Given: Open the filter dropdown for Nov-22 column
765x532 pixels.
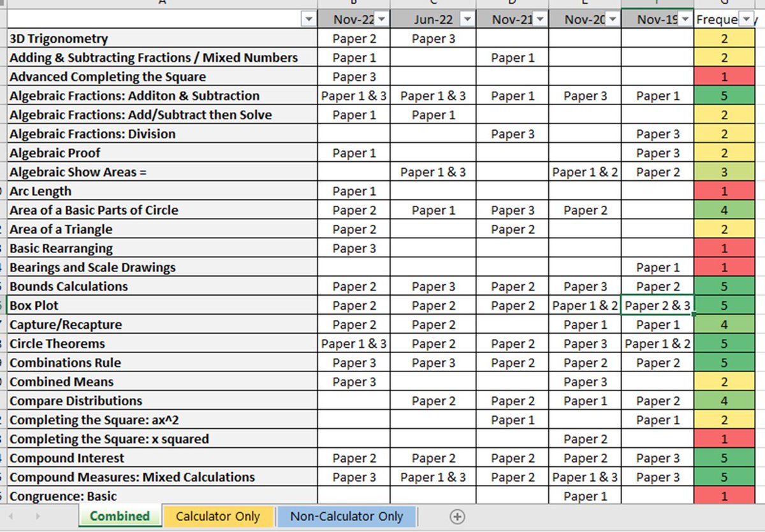Looking at the screenshot, I should (x=382, y=20).
